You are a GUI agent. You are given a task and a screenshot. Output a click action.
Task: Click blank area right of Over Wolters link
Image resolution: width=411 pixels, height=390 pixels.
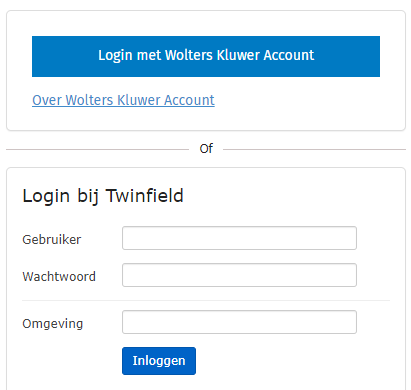[300, 100]
